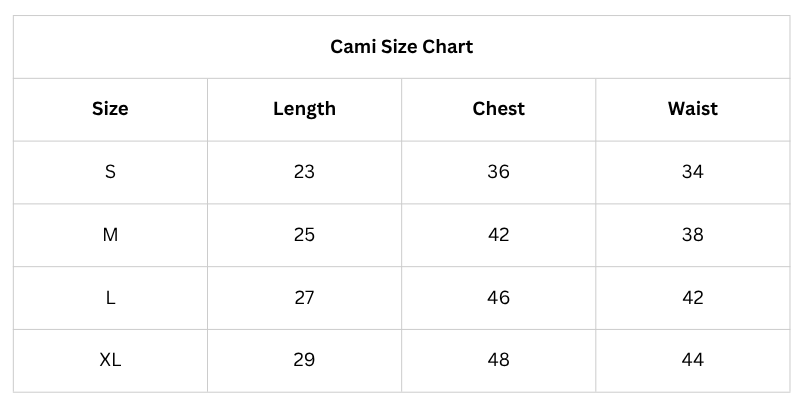Click the XL size row label
Image resolution: width=800 pixels, height=400 pixels.
tap(110, 360)
